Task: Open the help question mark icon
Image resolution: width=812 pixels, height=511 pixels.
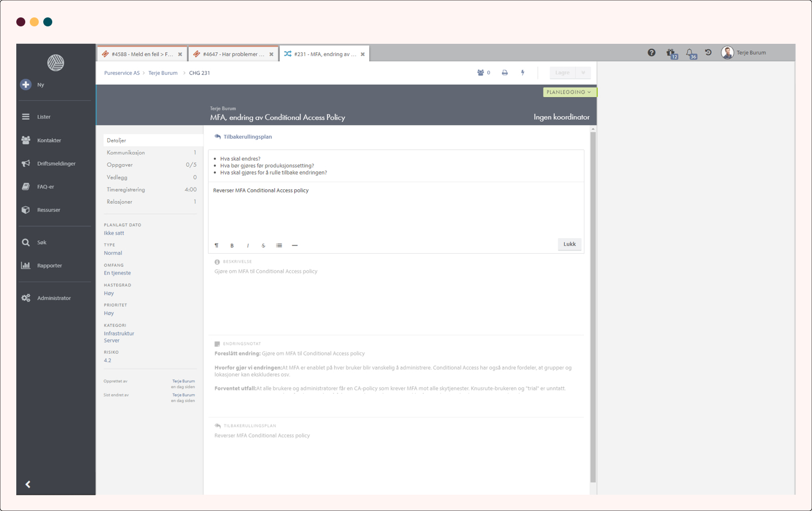Action: (x=651, y=53)
